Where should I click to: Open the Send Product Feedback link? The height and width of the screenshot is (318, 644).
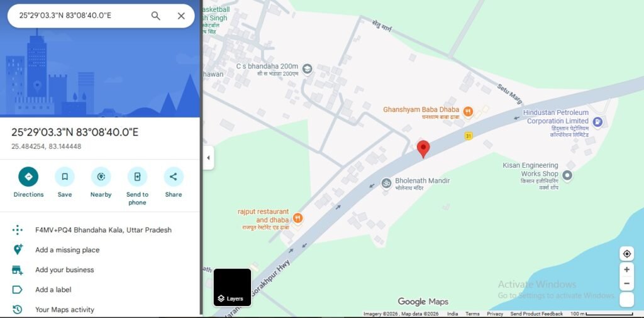click(x=536, y=314)
